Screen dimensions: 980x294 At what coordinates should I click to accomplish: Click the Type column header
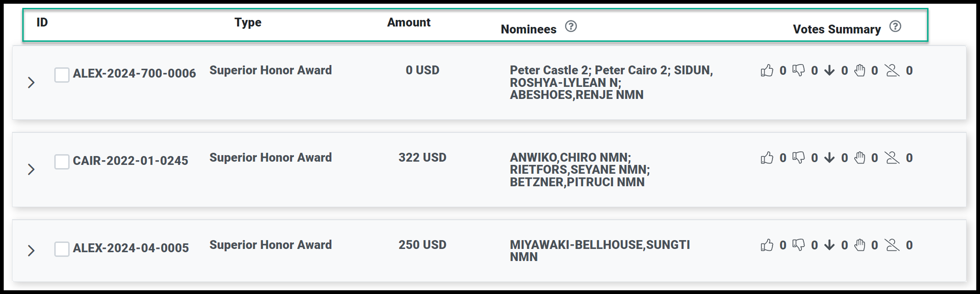click(x=248, y=22)
